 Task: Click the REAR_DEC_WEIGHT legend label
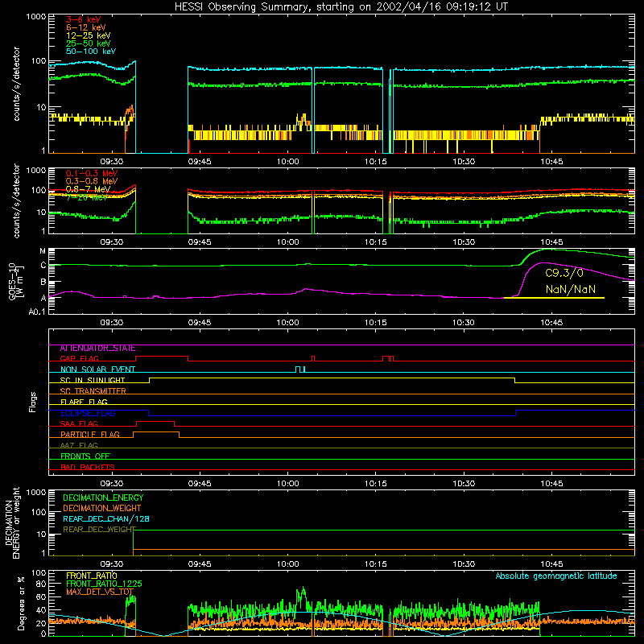99,530
